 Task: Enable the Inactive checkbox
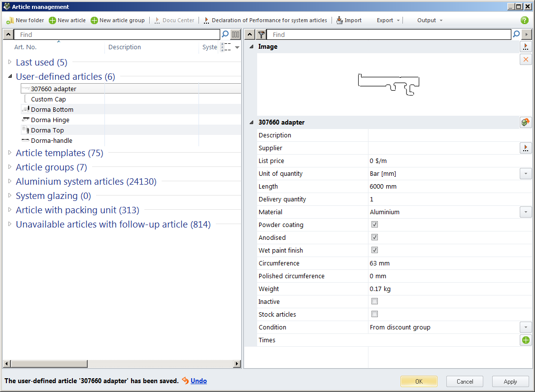click(374, 301)
